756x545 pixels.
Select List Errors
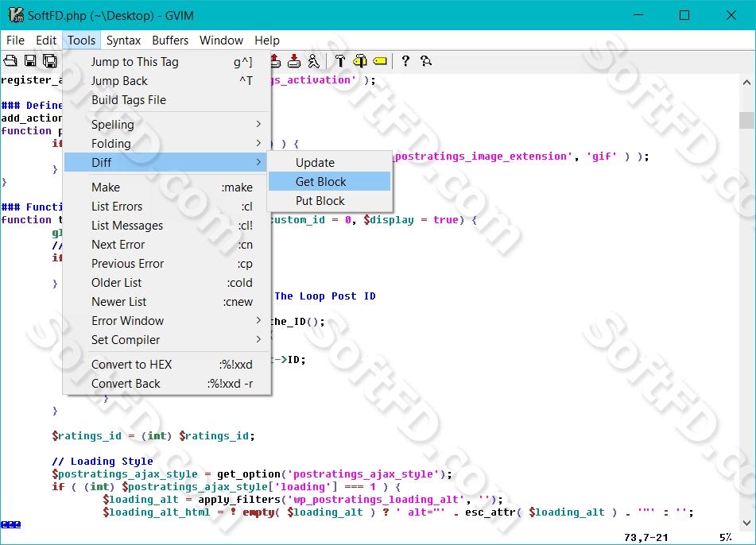pyautogui.click(x=167, y=207)
